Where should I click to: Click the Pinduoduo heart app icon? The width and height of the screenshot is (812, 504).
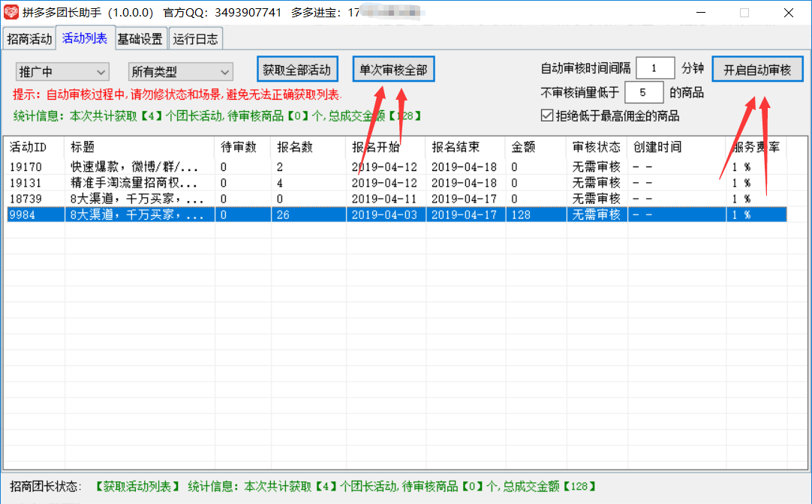pos(12,13)
